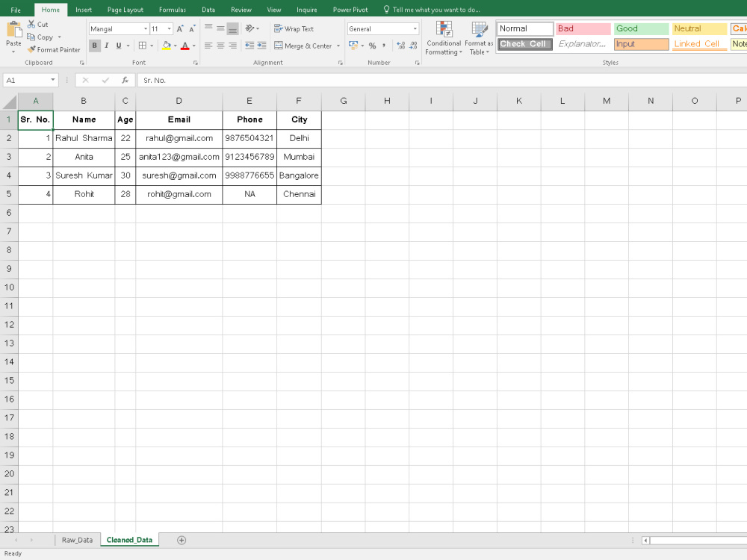Add a new sheet with plus icon
This screenshot has width=747, height=560.
(x=182, y=540)
